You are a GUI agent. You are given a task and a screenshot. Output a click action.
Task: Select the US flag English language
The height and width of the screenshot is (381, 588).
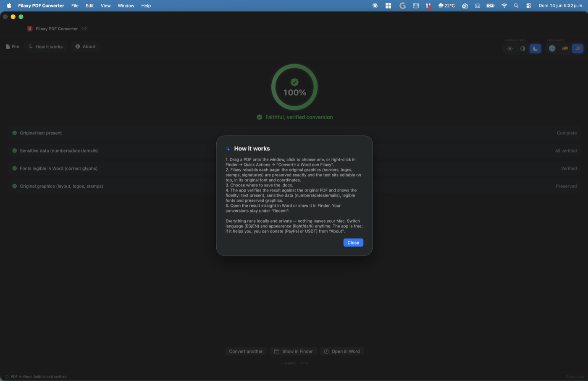click(x=577, y=49)
